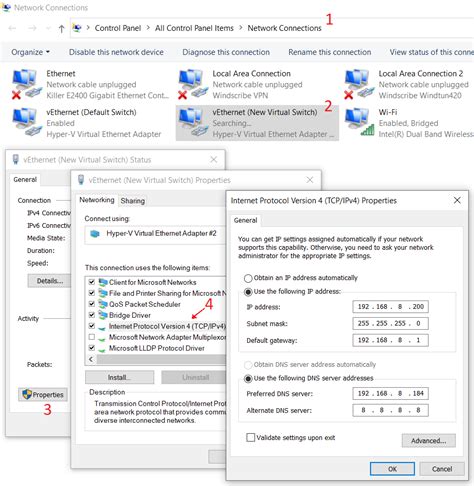The height and width of the screenshot is (486, 474).
Task: Click Install button in Properties dialog
Action: pyautogui.click(x=119, y=377)
